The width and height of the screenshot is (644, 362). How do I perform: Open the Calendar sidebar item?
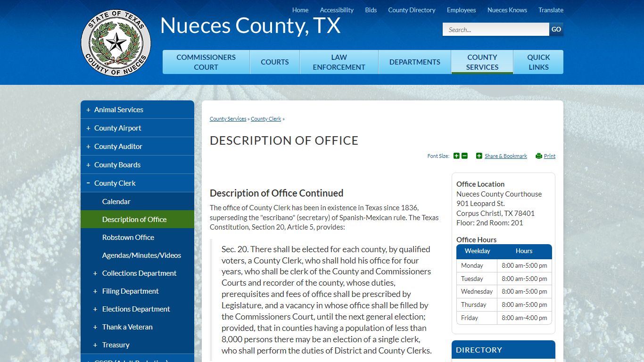coord(137,201)
